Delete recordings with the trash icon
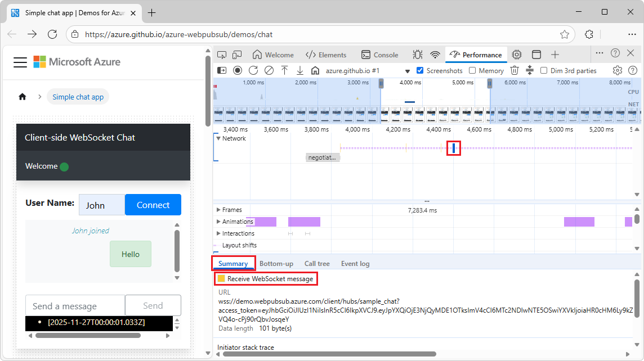This screenshot has height=361, width=644. [x=515, y=70]
